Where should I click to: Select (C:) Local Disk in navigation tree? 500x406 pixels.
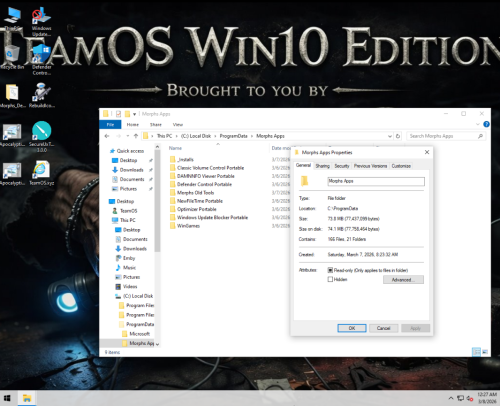point(138,296)
